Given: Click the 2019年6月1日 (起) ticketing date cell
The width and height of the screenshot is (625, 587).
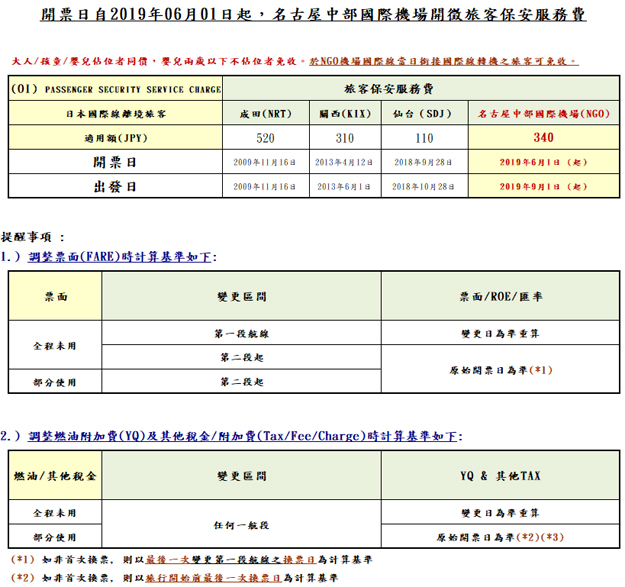Looking at the screenshot, I should tap(543, 162).
